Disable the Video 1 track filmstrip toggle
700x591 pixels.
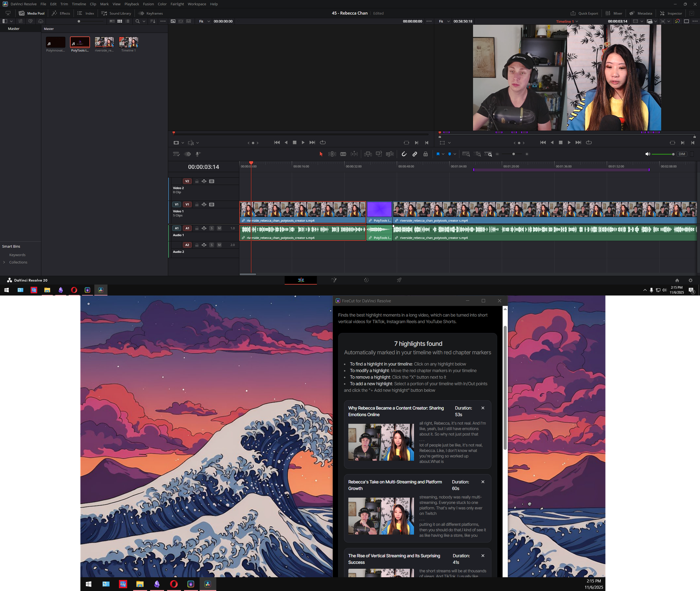point(212,204)
